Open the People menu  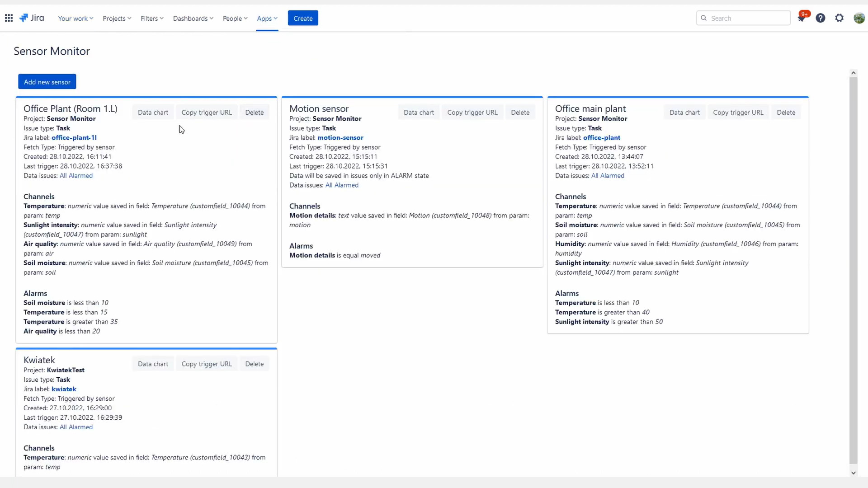[x=235, y=19]
